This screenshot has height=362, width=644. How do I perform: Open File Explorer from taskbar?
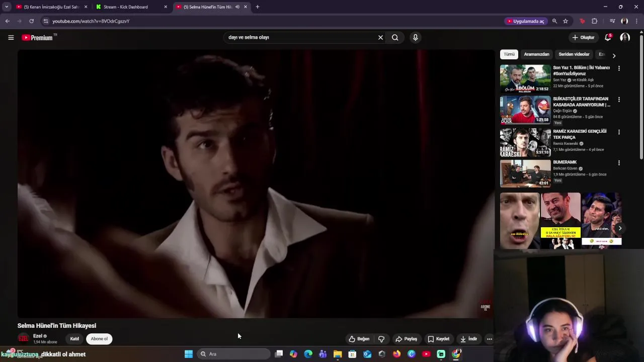coord(338,354)
